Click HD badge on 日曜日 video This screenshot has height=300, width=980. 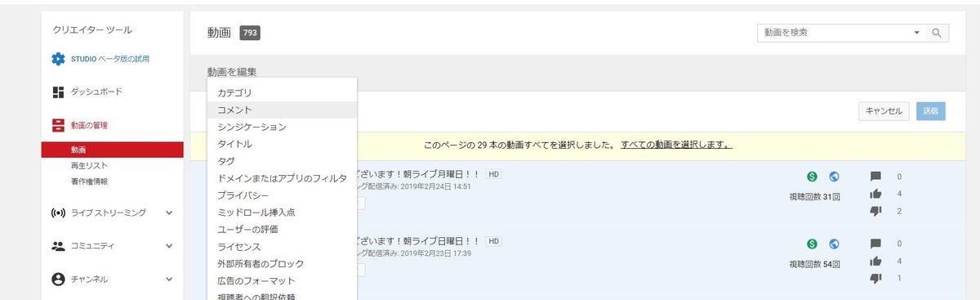(x=492, y=242)
